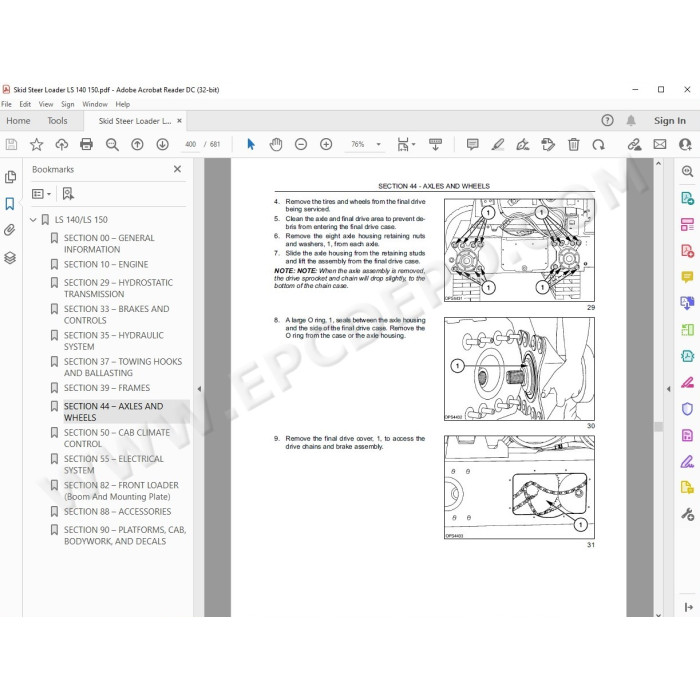Image resolution: width=700 pixels, height=700 pixels.
Task: Switch to the Tools tab
Action: 57,121
